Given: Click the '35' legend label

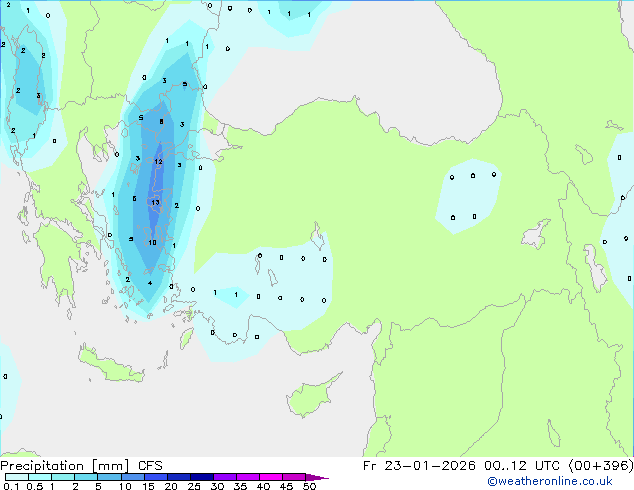Looking at the screenshot, I should [241, 486].
